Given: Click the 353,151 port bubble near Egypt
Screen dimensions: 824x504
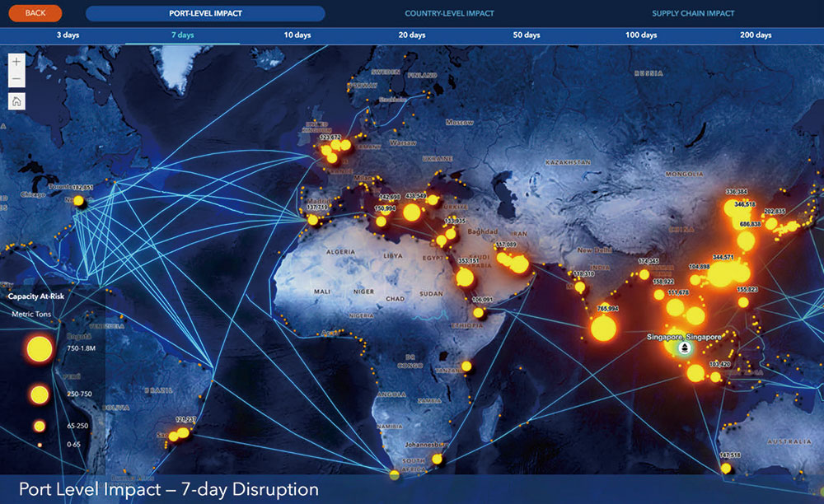Looking at the screenshot, I should tap(466, 278).
